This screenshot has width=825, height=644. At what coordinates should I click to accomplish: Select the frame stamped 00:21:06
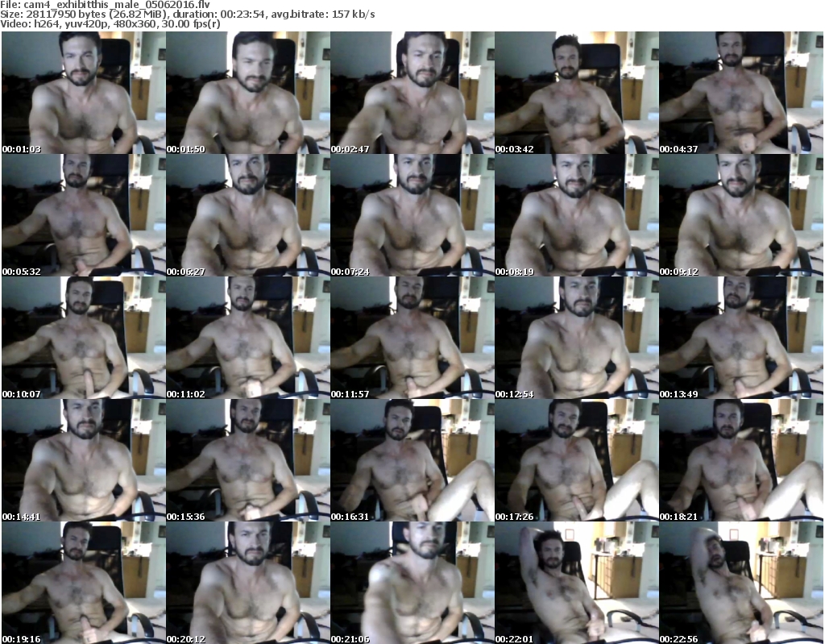tap(412, 583)
